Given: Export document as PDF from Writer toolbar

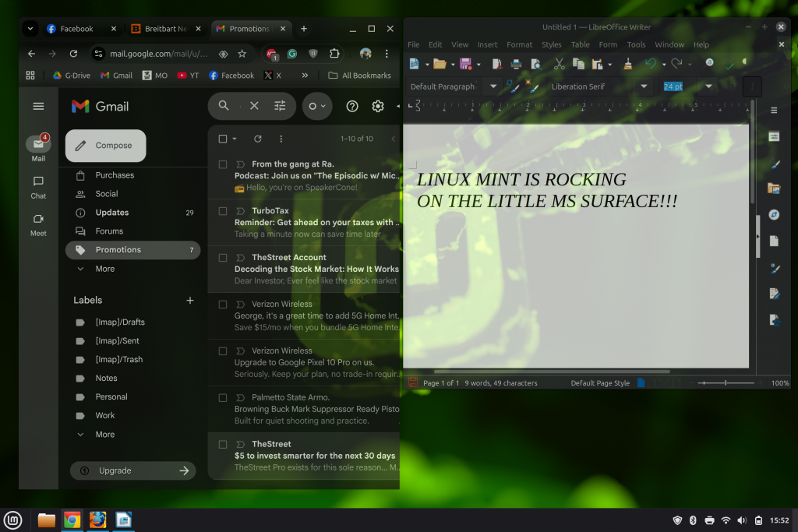Looking at the screenshot, I should [496, 64].
